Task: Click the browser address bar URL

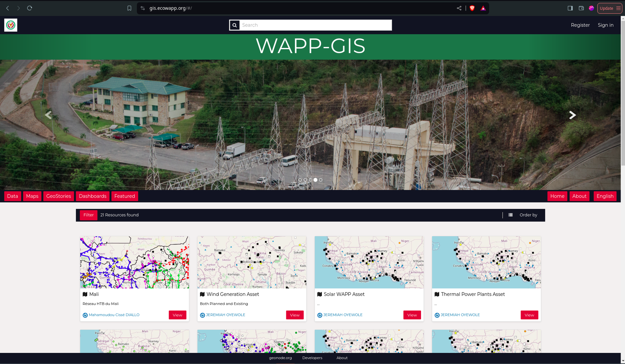Action: pyautogui.click(x=171, y=8)
